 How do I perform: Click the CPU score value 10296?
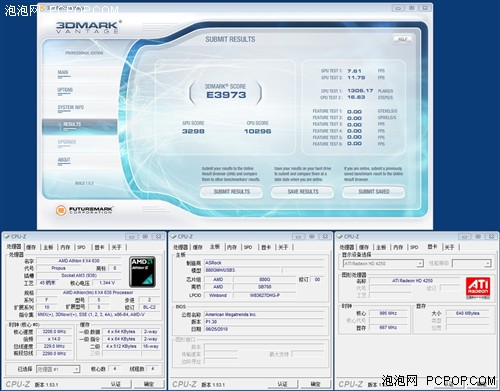pos(257,131)
